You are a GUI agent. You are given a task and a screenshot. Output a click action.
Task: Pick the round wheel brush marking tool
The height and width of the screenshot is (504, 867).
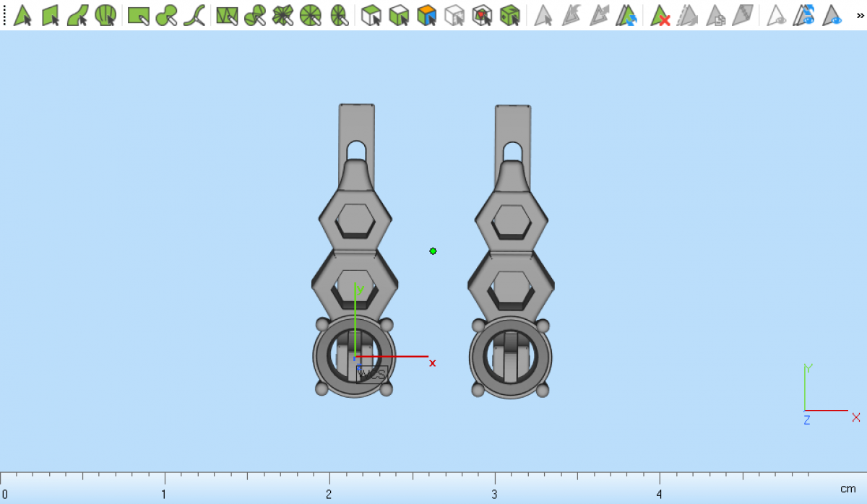point(311,15)
